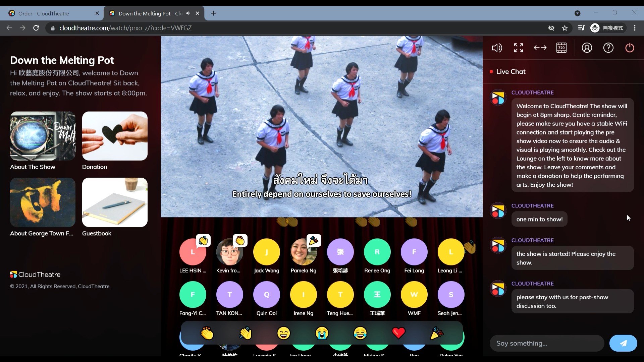Click the crossed-out eye blocked cookies icon
The width and height of the screenshot is (644, 362).
point(551,28)
